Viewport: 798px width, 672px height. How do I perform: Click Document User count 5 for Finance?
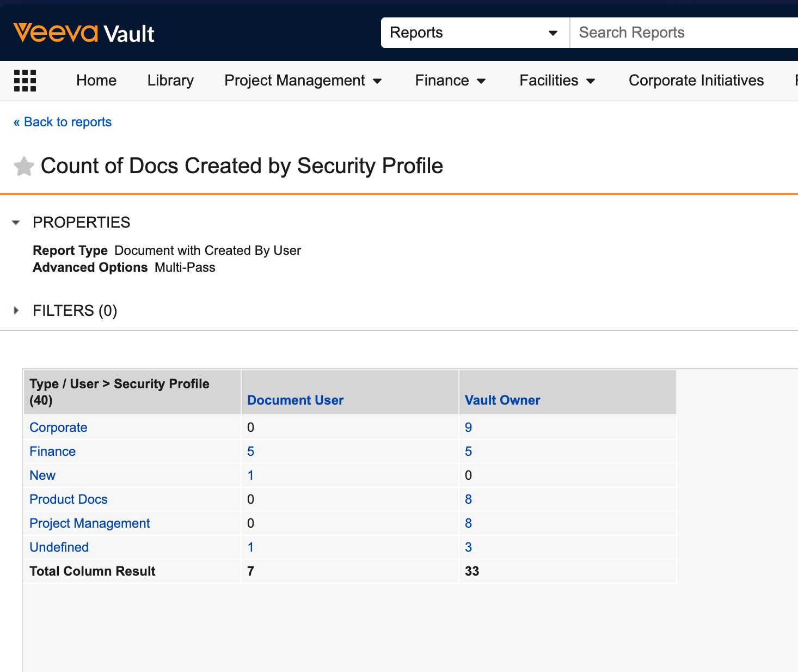250,451
